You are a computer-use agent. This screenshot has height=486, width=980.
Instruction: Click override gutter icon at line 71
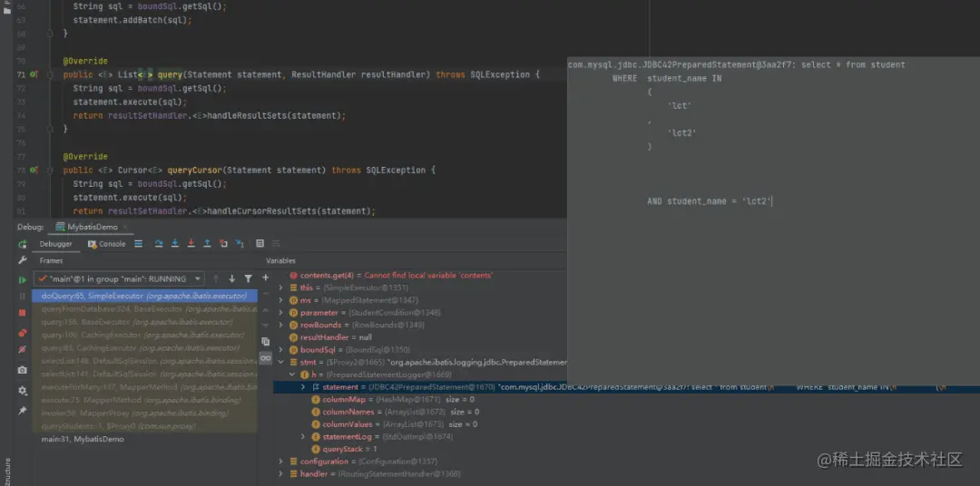[x=34, y=74]
